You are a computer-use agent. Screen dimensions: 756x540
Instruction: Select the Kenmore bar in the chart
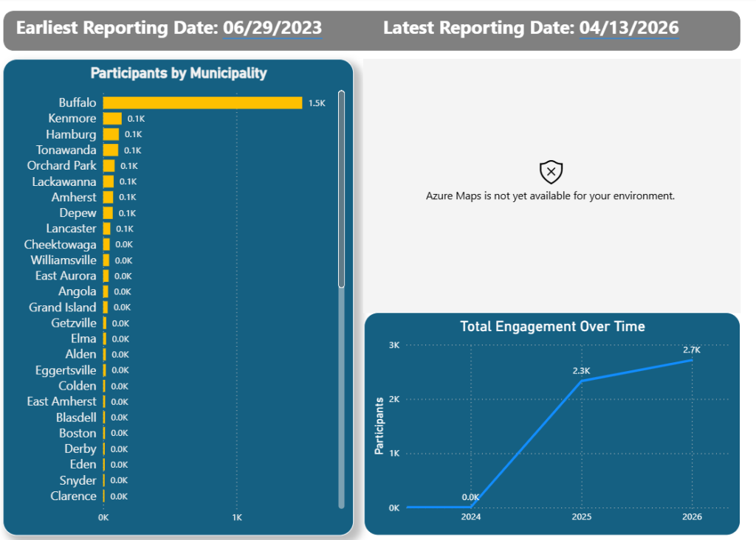coord(112,119)
